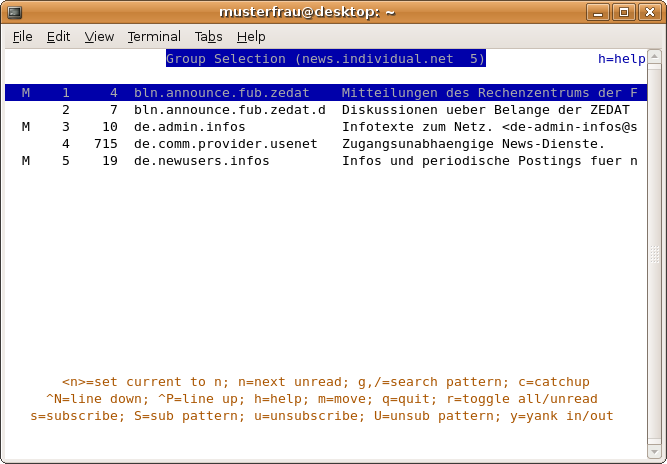Click the M flag on de.admin.infos row

[x=26, y=127]
